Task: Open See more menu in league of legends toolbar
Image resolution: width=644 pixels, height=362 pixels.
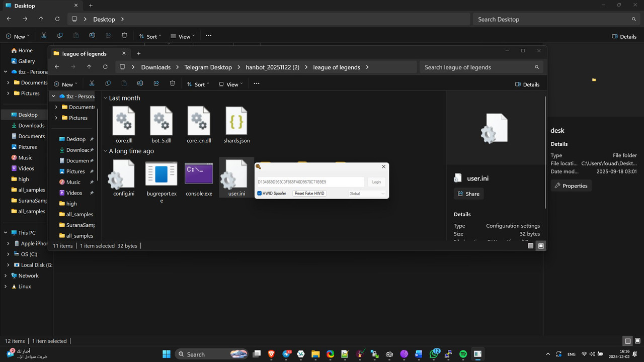Action: tap(256, 84)
